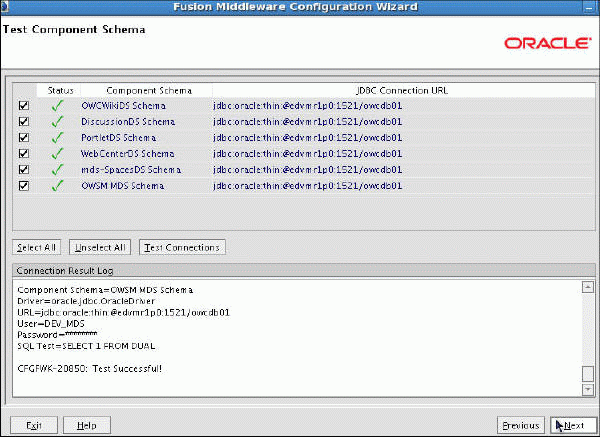The width and height of the screenshot is (600, 437).
Task: Click the log scrollbar up arrow
Action: [x=588, y=287]
